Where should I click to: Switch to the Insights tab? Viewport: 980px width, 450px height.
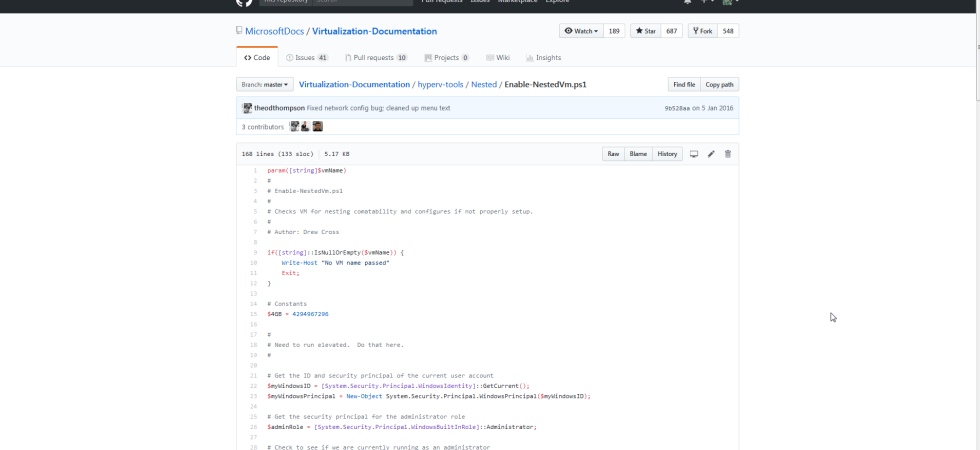544,58
